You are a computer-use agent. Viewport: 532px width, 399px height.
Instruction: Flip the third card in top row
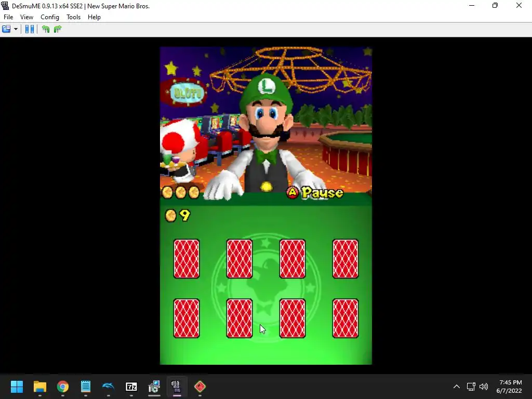point(292,259)
